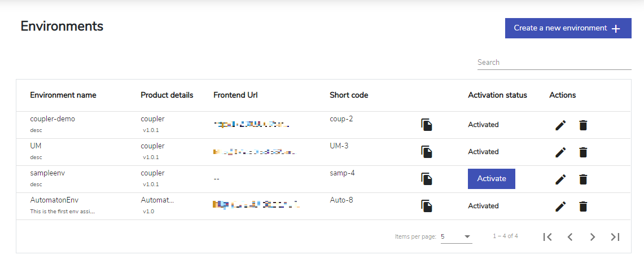The image size is (644, 268).
Task: Focus the Search input field
Action: coord(554,63)
